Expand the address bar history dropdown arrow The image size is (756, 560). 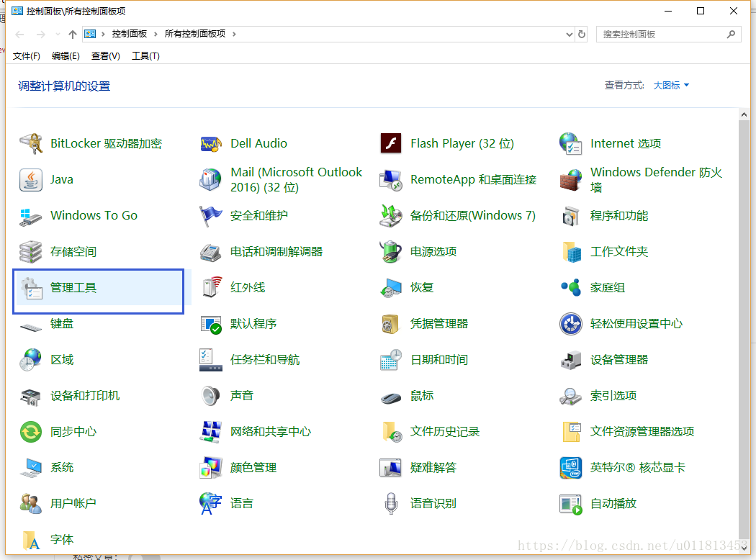[x=570, y=35]
